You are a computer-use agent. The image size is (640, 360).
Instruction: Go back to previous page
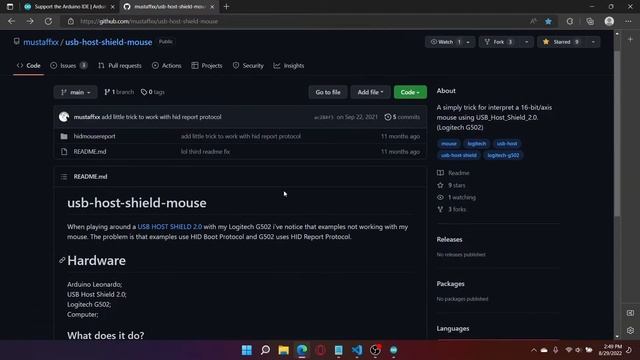(x=11, y=21)
